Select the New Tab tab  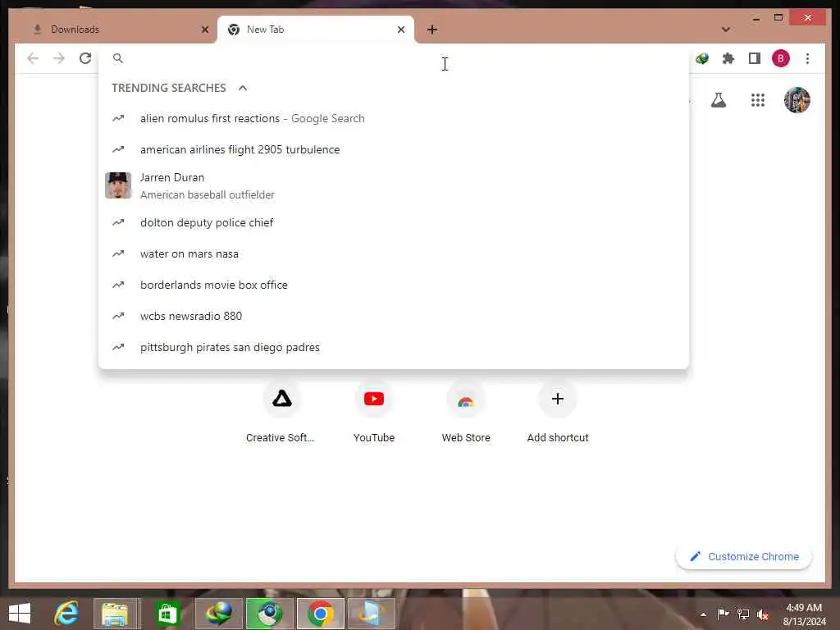pos(316,30)
